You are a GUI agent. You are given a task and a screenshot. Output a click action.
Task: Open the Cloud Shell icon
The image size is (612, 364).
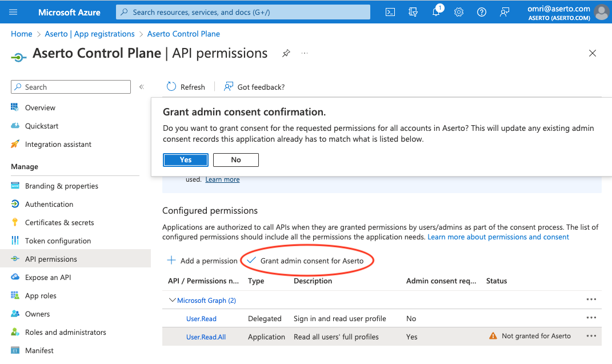(390, 12)
